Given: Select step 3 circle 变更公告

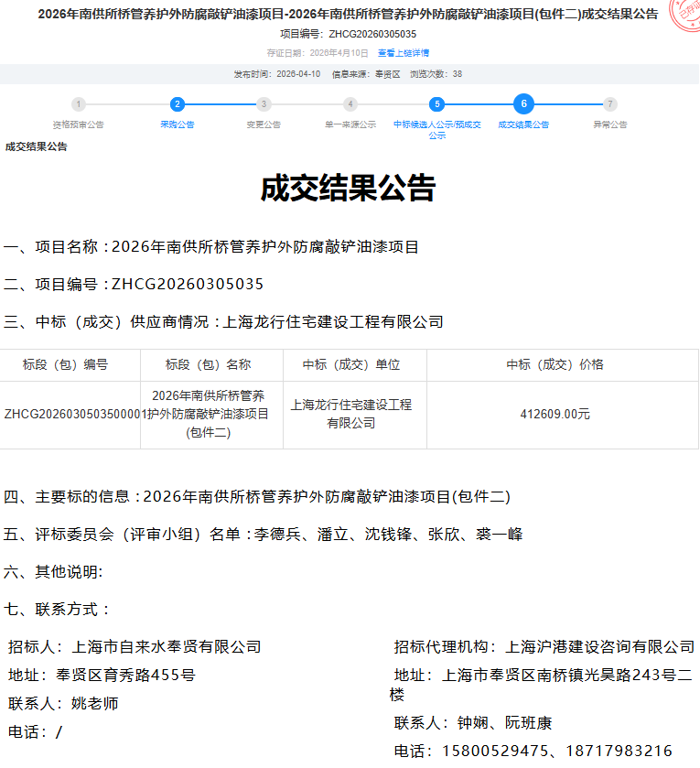Looking at the screenshot, I should pos(264,104).
